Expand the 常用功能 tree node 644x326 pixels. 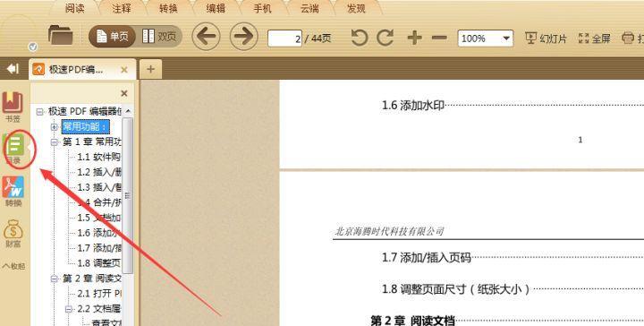click(55, 127)
